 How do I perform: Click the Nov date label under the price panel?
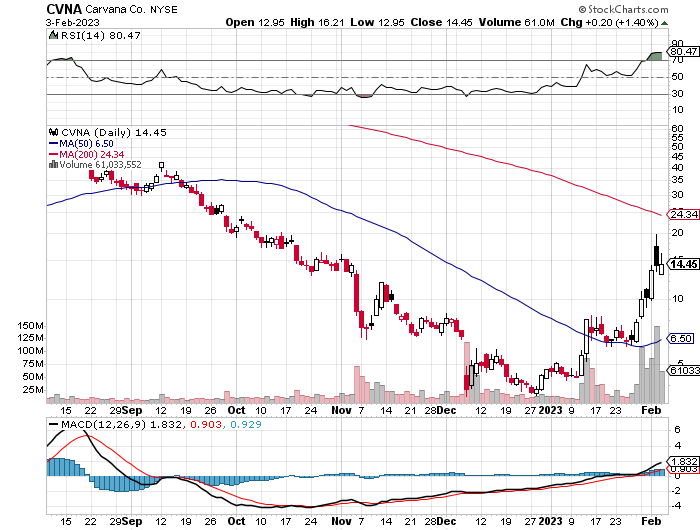point(341,410)
